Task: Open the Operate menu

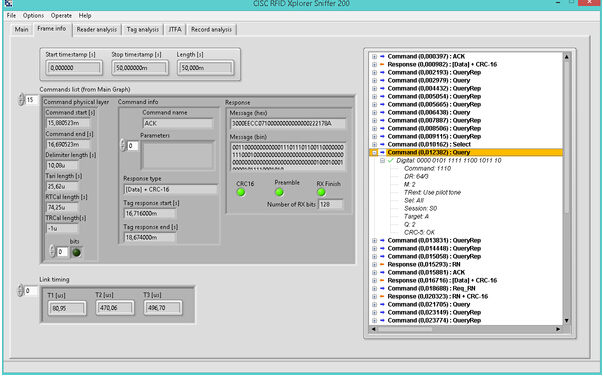Action: (61, 15)
